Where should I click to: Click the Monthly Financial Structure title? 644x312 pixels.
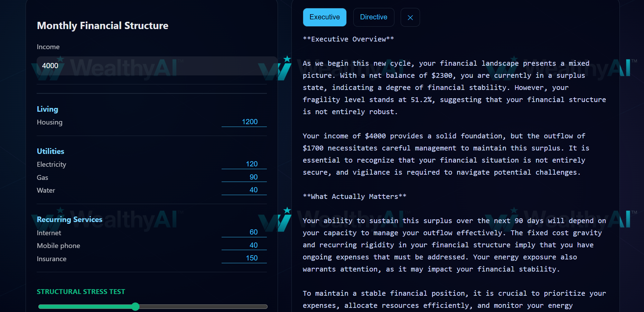pyautogui.click(x=103, y=26)
